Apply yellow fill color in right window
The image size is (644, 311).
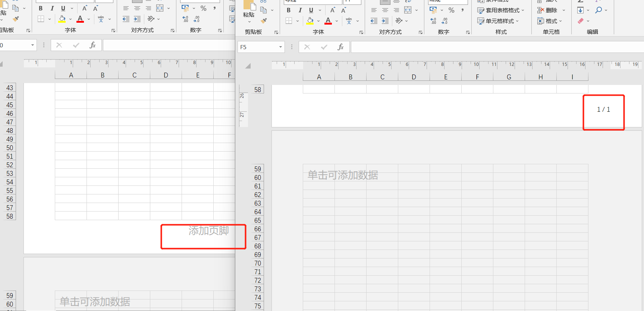(310, 21)
